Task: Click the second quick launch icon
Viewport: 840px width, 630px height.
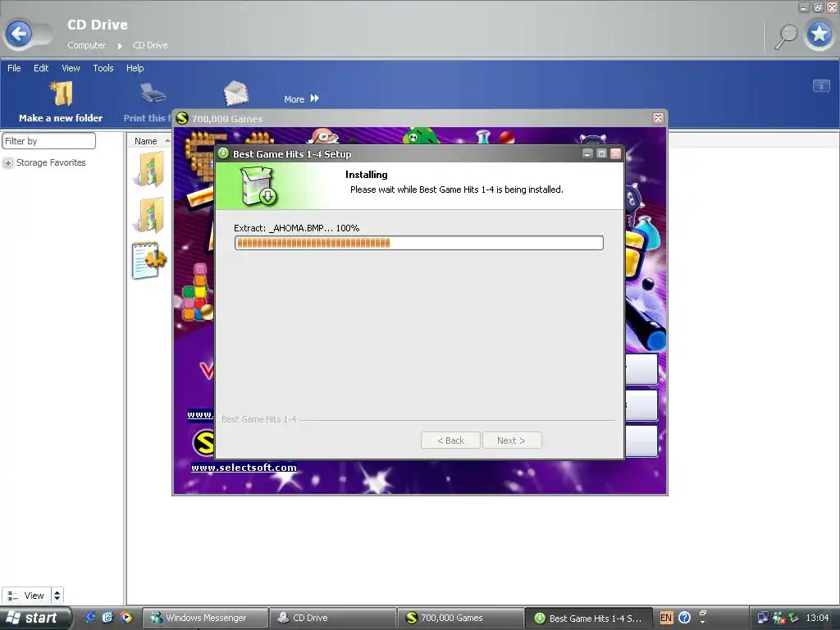Action: [x=108, y=617]
